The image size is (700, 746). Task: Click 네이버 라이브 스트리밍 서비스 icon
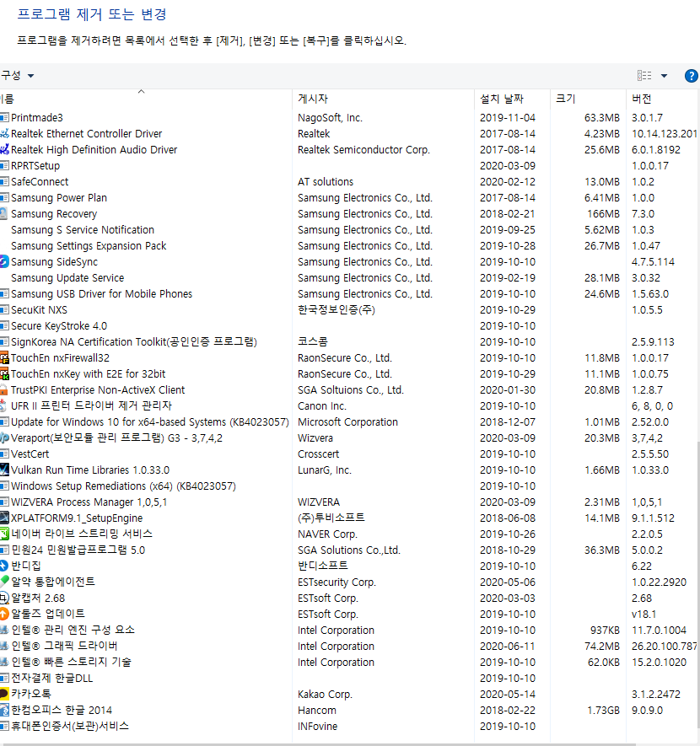tap(4, 534)
